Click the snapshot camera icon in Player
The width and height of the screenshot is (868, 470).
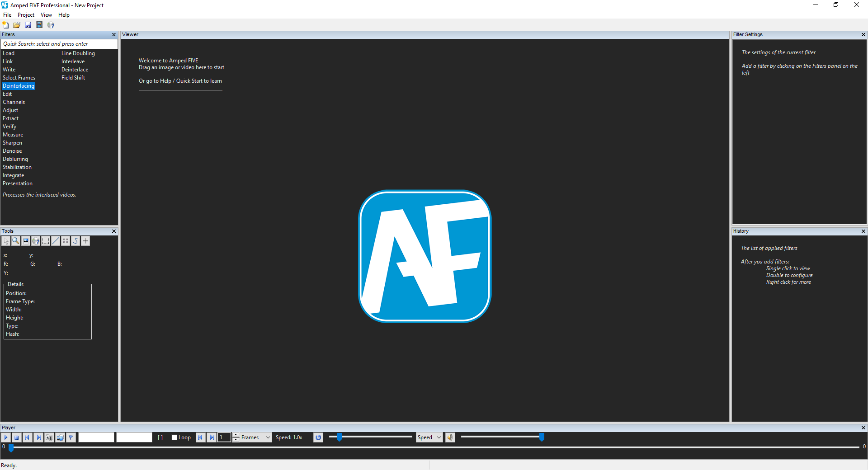click(x=49, y=437)
